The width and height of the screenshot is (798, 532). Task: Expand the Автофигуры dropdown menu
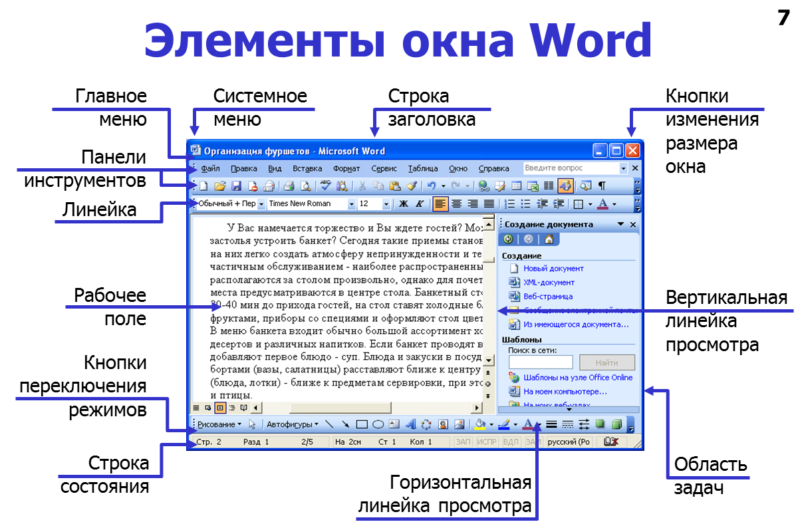tap(315, 424)
